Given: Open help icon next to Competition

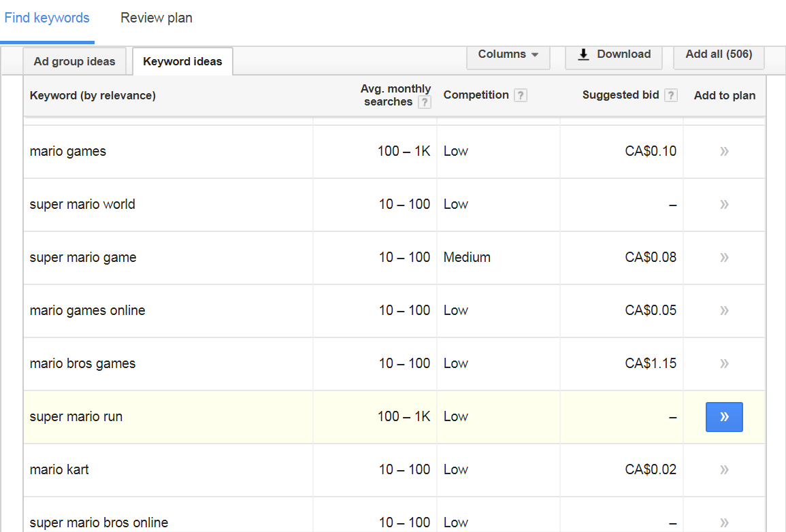Looking at the screenshot, I should coord(521,95).
